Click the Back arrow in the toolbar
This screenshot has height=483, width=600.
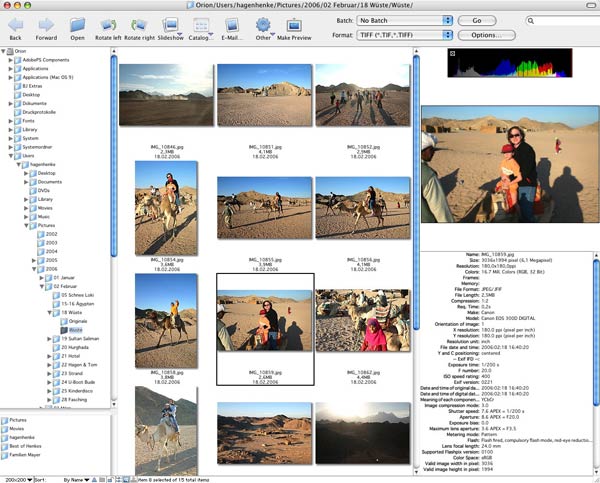pyautogui.click(x=16, y=25)
